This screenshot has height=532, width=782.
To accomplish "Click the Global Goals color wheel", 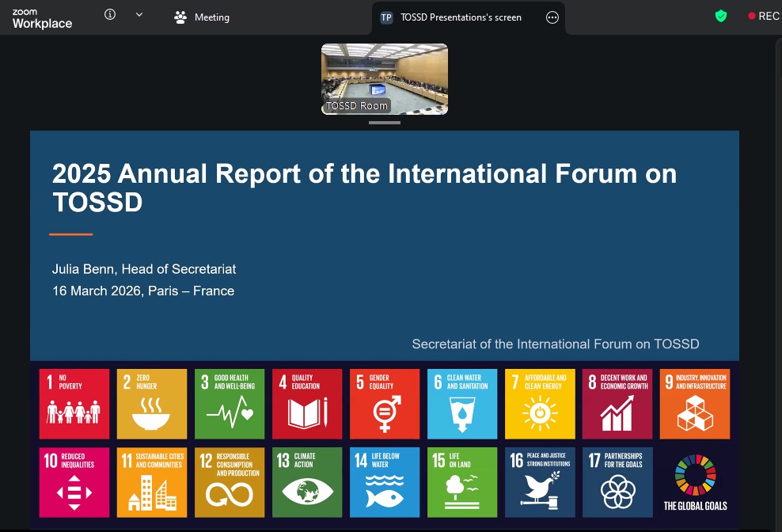I will click(695, 475).
